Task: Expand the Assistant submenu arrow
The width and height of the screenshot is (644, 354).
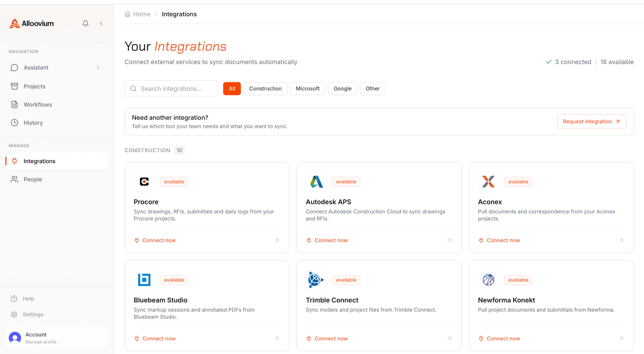Action: pyautogui.click(x=98, y=67)
